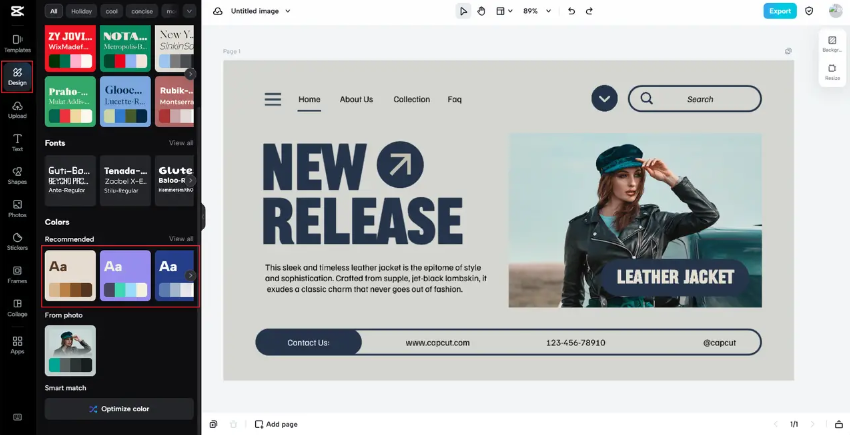This screenshot has width=850, height=435.
Task: Apply the purple Aa color palette
Action: (125, 276)
